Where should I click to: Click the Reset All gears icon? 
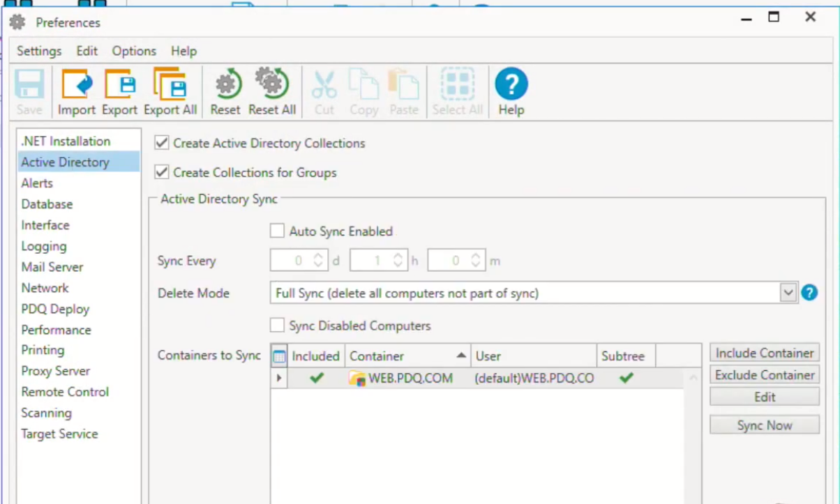click(x=271, y=84)
